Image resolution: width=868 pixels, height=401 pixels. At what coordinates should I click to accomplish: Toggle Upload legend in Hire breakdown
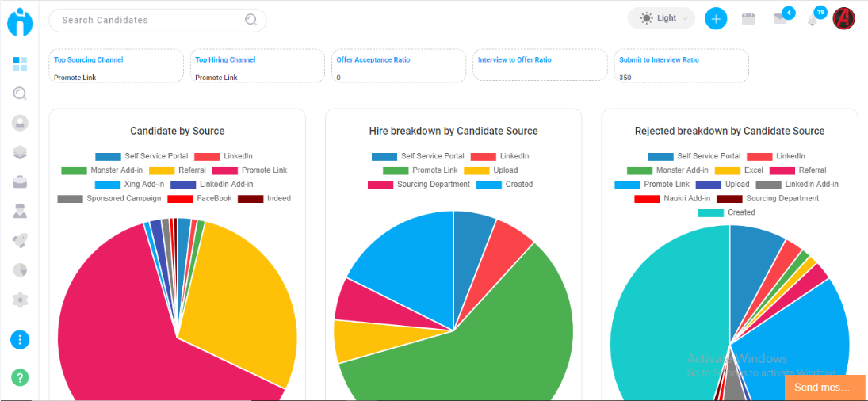click(491, 170)
